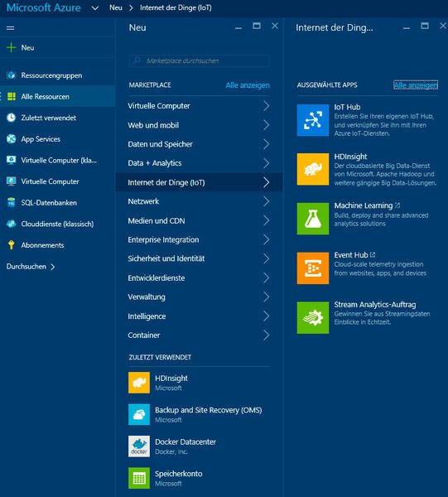Screen dimensions: 448x497
Task: Expand Virtuelle Computer category chevron
Action: click(267, 106)
